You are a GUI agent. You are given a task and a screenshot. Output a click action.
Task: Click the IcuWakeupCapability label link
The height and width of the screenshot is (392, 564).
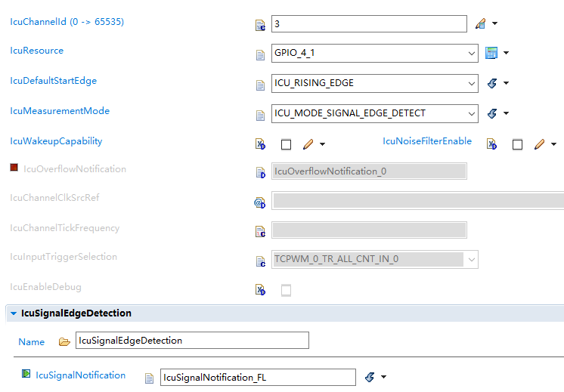coord(56,141)
